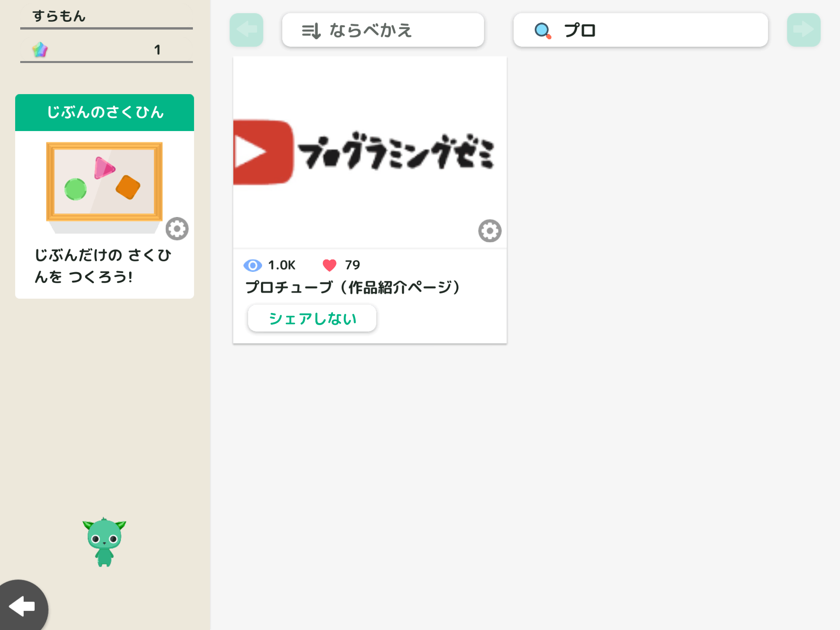
Task: Click the eye views icon showing 1.0K
Action: point(253,265)
